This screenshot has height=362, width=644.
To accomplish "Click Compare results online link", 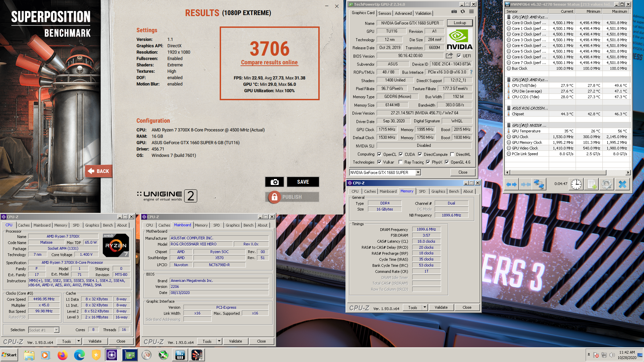I will [269, 62].
